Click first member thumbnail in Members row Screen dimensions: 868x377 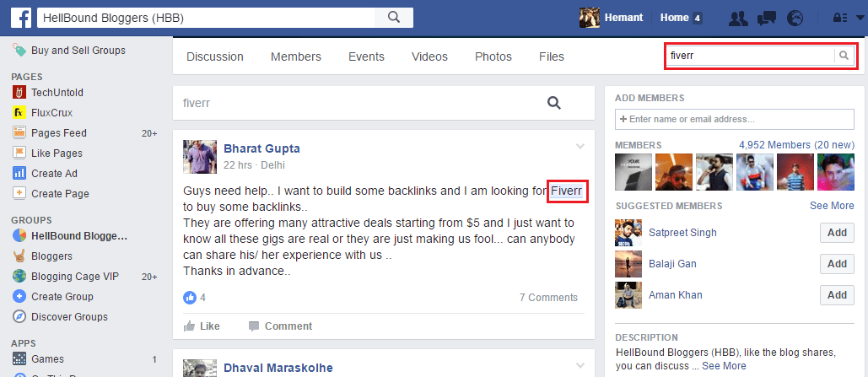coord(633,171)
